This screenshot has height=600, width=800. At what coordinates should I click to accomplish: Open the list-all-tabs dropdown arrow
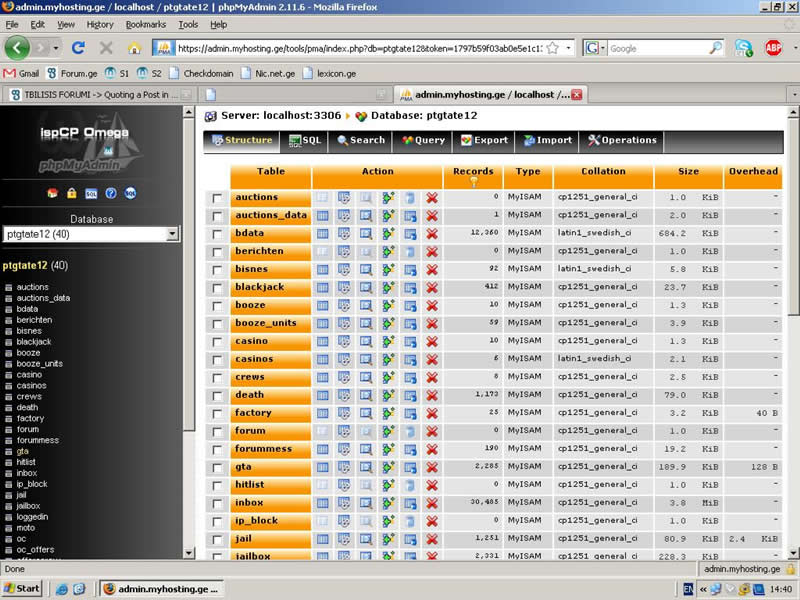[794, 94]
